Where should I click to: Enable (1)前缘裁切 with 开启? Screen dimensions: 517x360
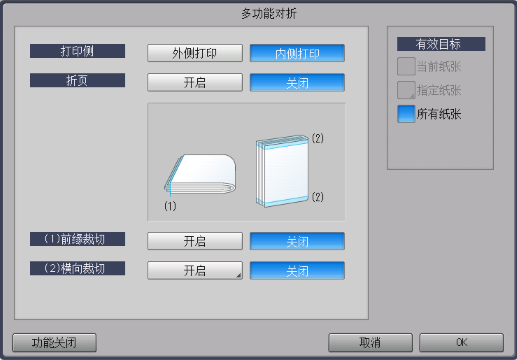tap(195, 241)
